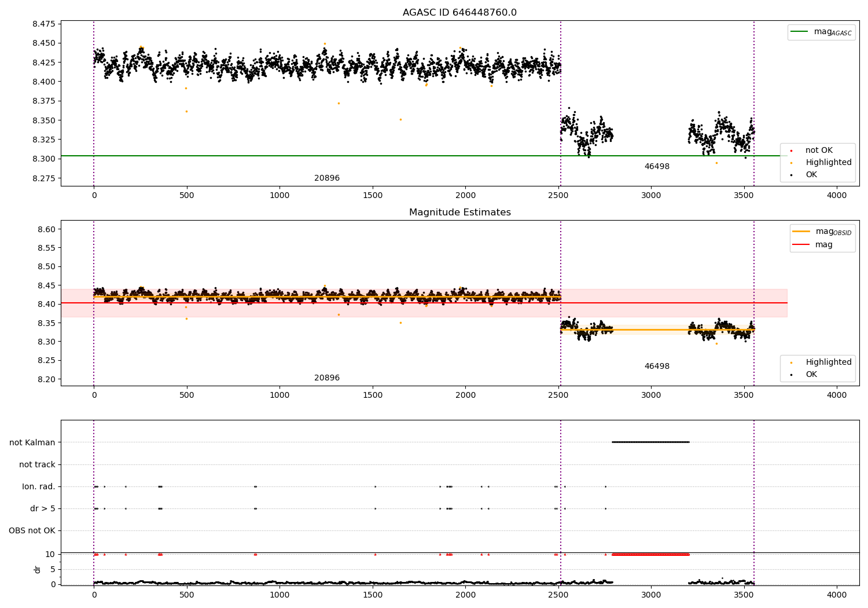This screenshot has width=868, height=608.
Task: Click the 'dr > 5' axis label
Action: coord(43,508)
